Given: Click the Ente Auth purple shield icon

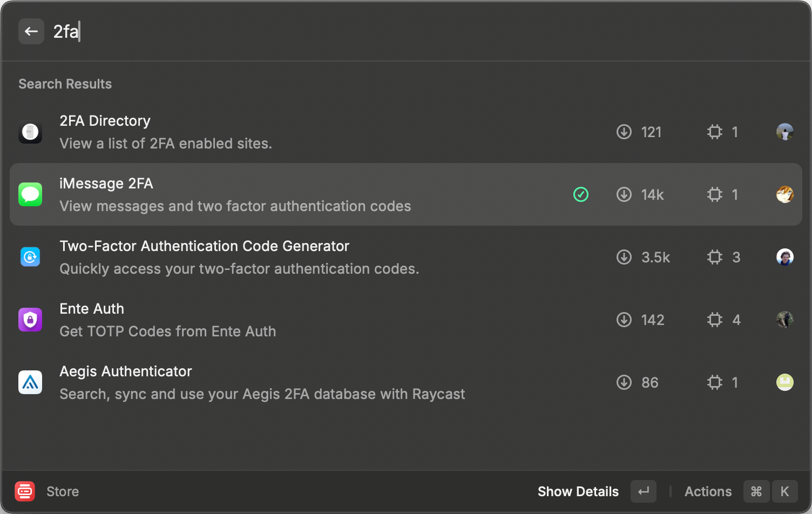Looking at the screenshot, I should tap(30, 320).
